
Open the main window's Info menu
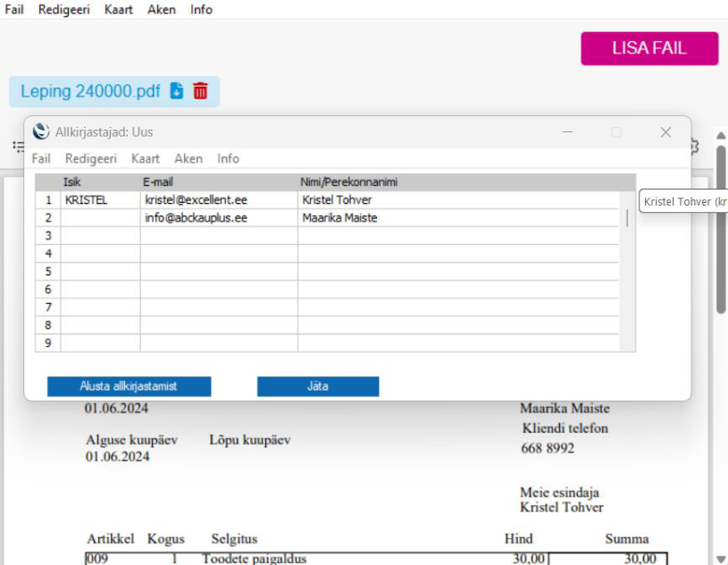201,9
